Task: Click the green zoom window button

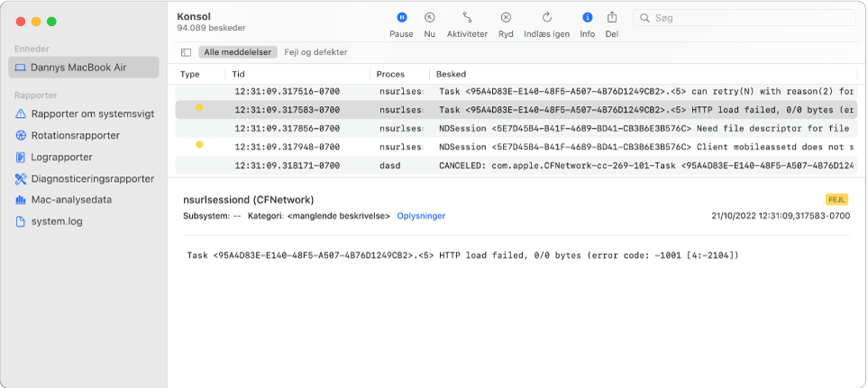Action: (51, 22)
